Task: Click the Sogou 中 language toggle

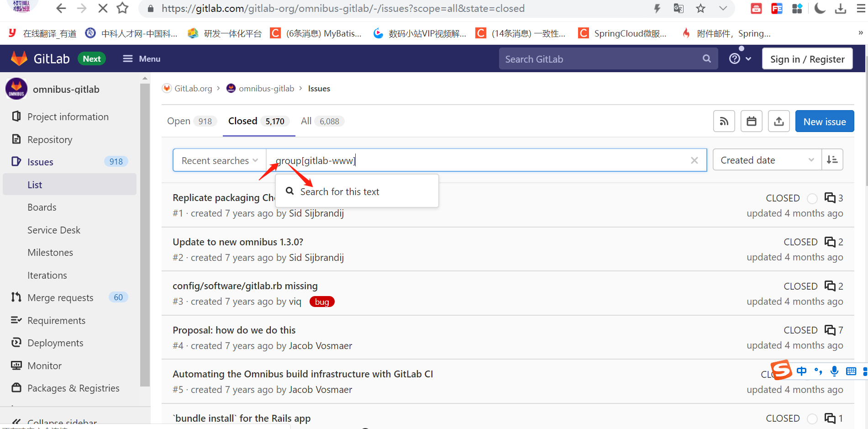Action: [x=801, y=371]
